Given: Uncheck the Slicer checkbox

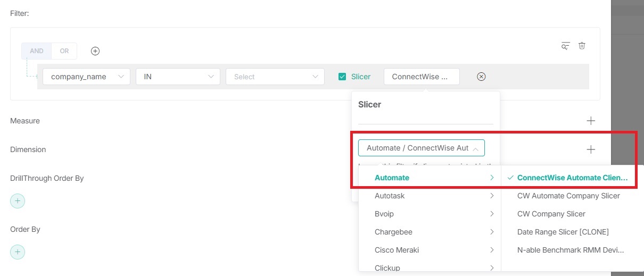Looking at the screenshot, I should pyautogui.click(x=342, y=77).
